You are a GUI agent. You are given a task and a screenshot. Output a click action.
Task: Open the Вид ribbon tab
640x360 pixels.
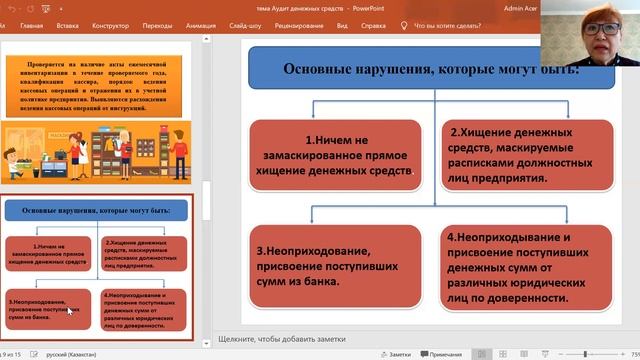pos(342,26)
